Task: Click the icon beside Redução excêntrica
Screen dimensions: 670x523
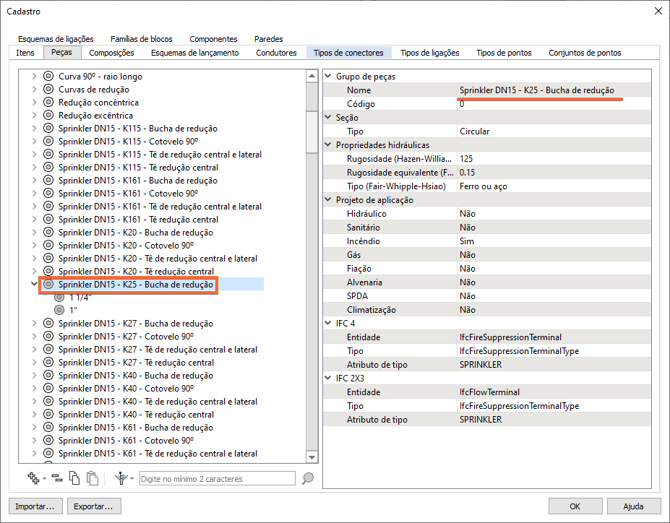Action: pos(48,115)
